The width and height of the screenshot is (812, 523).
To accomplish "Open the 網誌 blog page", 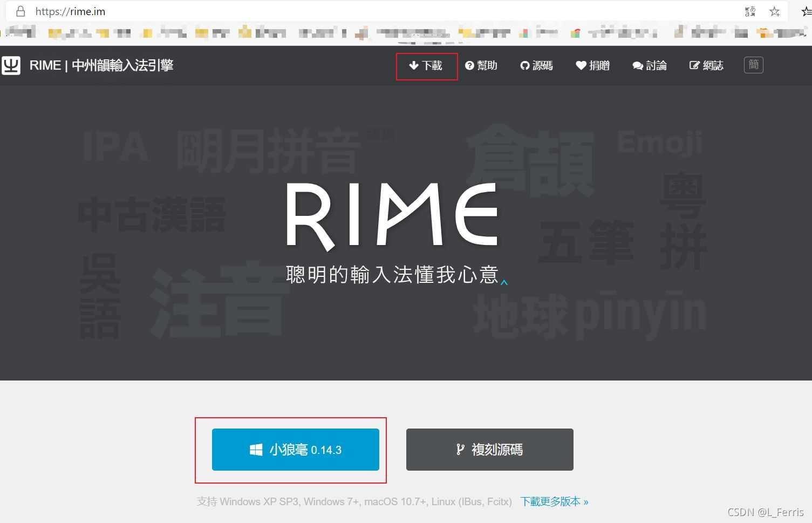I will [x=706, y=66].
